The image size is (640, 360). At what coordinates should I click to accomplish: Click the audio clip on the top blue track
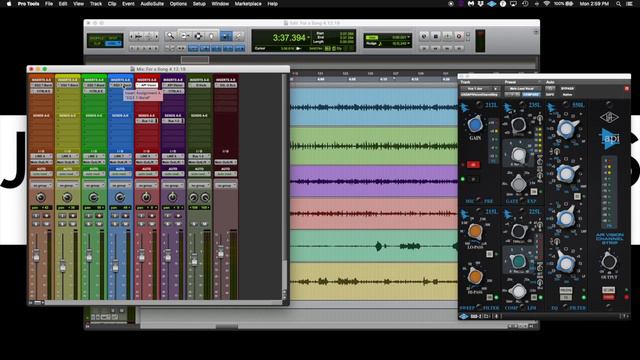pyautogui.click(x=373, y=107)
